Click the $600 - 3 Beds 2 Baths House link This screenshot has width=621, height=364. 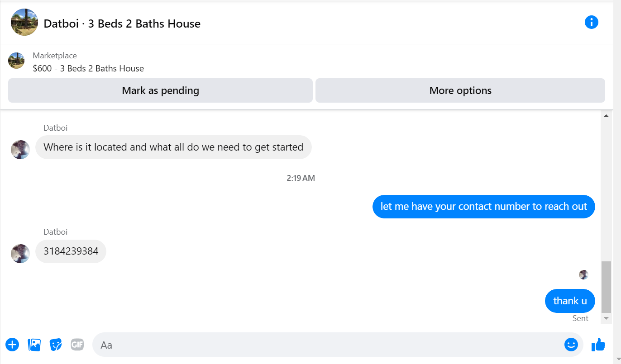(88, 68)
